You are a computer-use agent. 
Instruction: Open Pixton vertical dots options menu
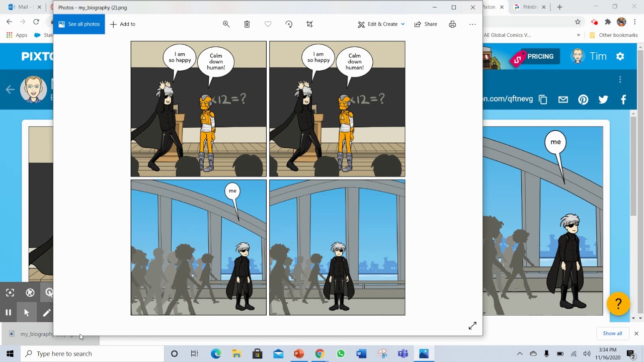click(x=620, y=79)
